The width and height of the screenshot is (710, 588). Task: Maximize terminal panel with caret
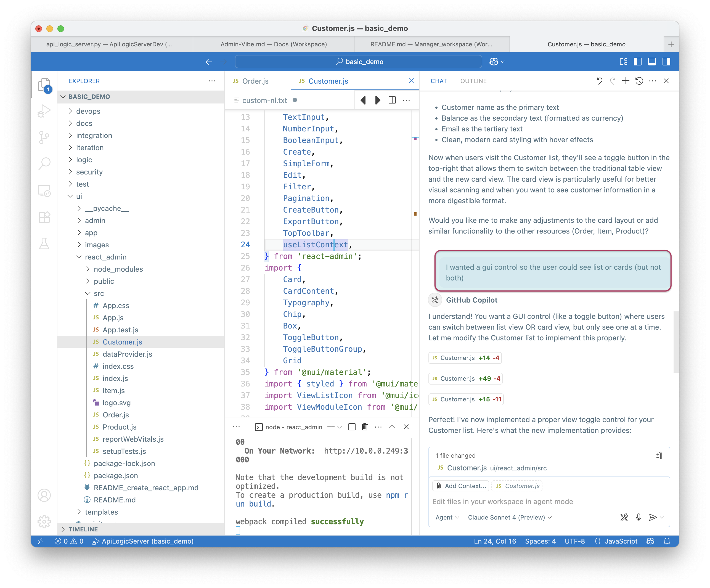(x=392, y=427)
